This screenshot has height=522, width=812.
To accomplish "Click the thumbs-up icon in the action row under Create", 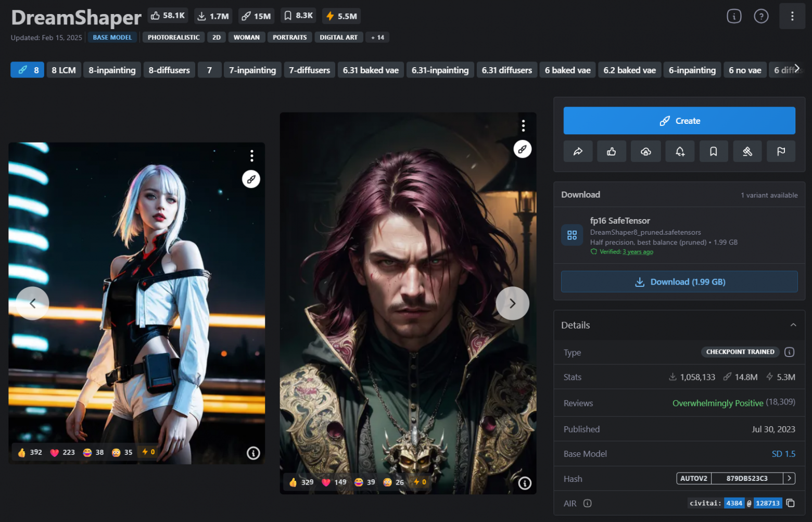I will click(x=612, y=151).
